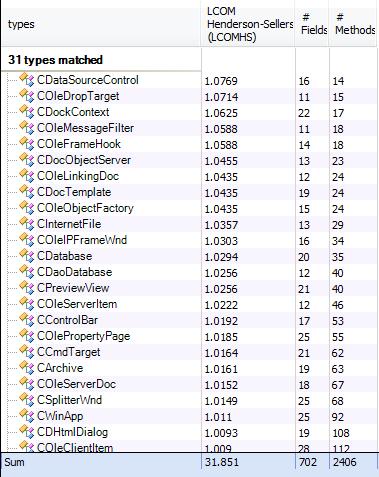Viewport: 379px width, 477px height.
Task: Sort by LCOM Henderson-Sellers column header
Action: pos(248,24)
